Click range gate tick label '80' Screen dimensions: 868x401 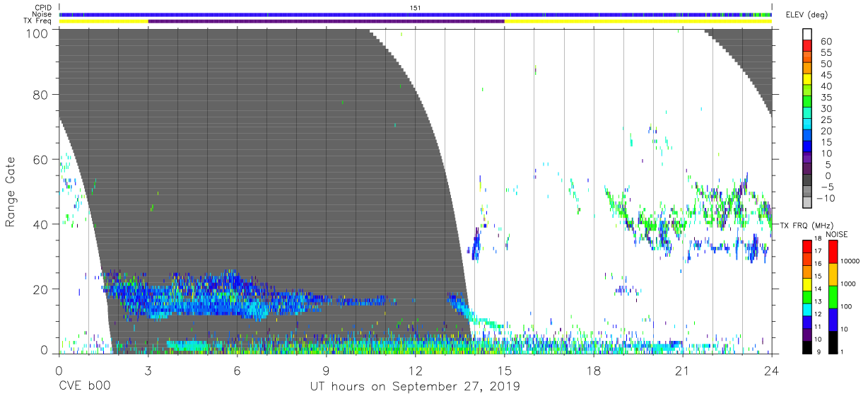pos(40,95)
